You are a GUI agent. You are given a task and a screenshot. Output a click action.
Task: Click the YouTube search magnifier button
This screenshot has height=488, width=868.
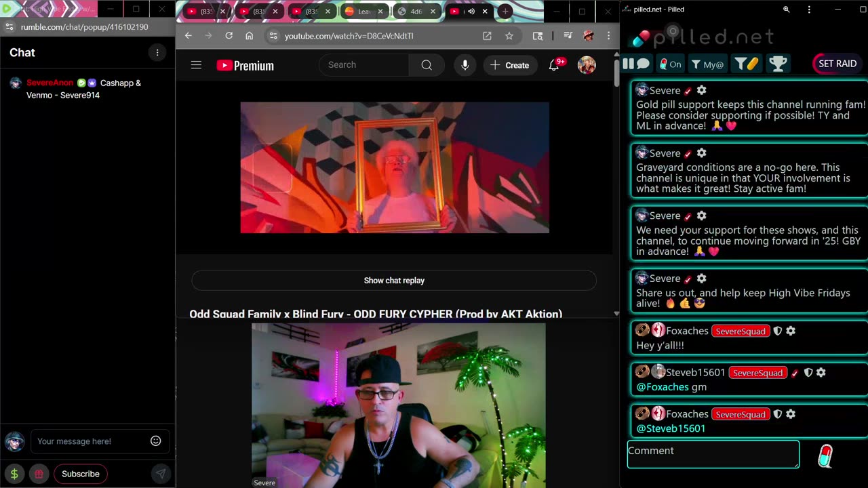tap(427, 65)
